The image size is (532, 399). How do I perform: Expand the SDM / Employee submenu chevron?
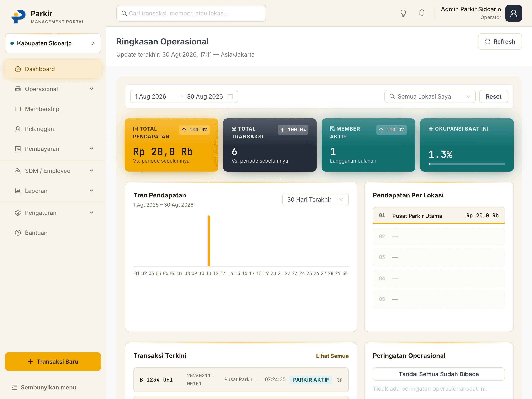(91, 171)
